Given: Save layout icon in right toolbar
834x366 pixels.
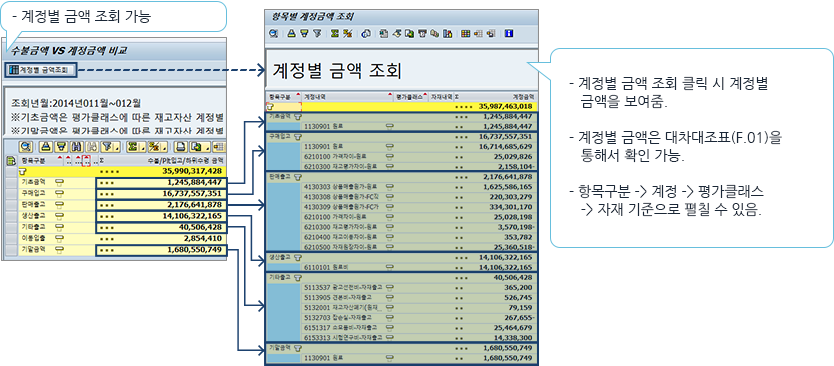Looking at the screenshot, I should (x=491, y=34).
